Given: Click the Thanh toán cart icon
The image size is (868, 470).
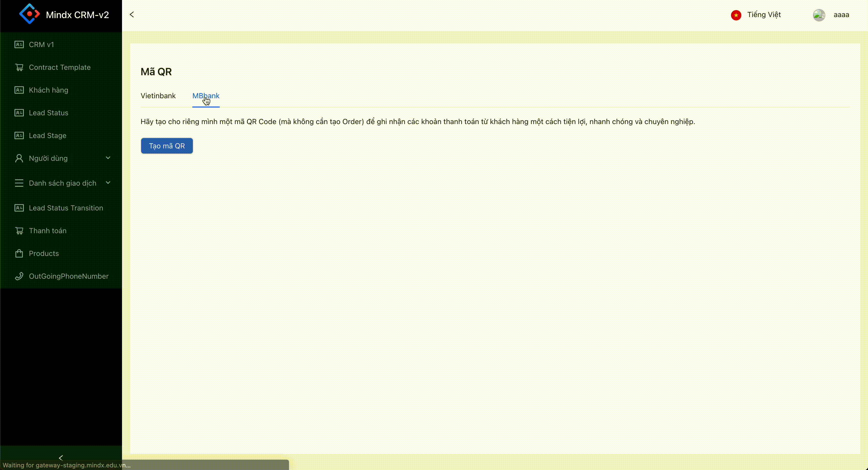Looking at the screenshot, I should (x=19, y=231).
